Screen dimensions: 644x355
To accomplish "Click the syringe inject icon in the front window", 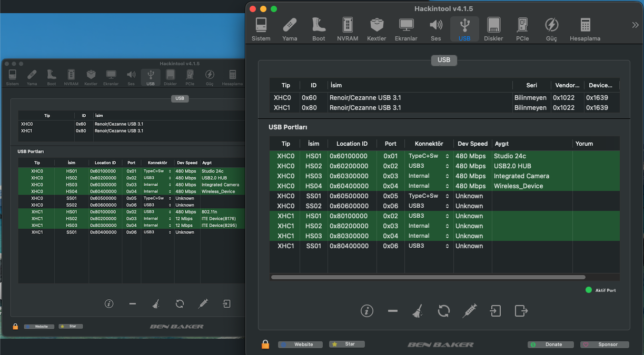I will point(469,311).
